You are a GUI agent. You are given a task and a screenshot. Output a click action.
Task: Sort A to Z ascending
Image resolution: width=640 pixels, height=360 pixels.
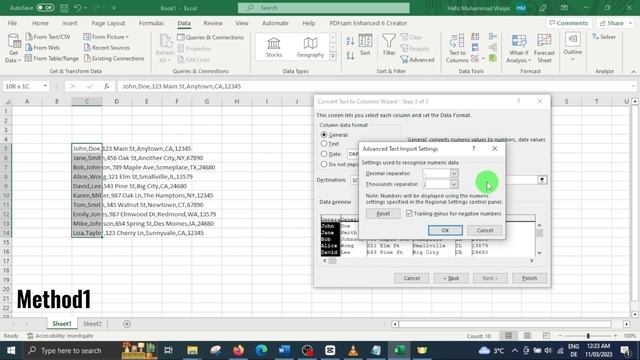[x=350, y=41]
